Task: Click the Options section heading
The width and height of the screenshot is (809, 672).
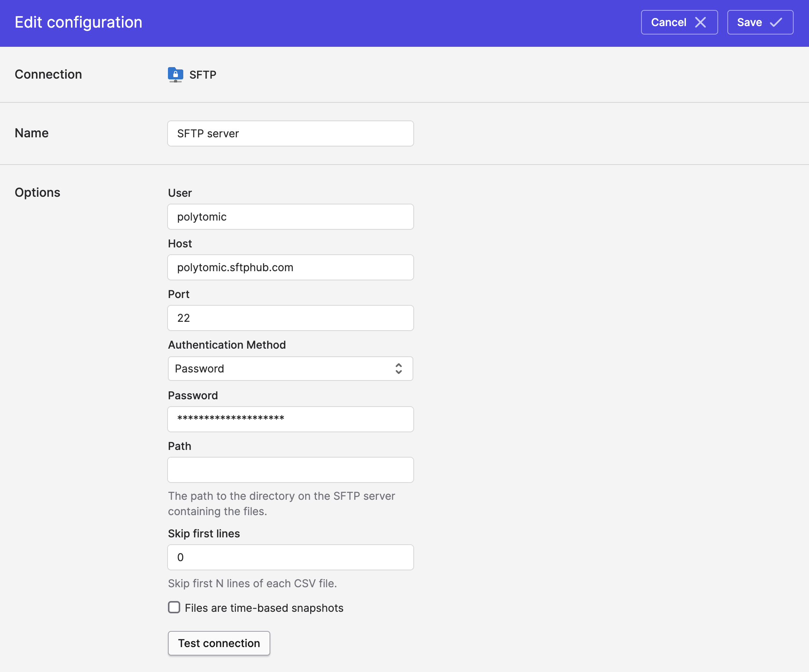Action: [37, 192]
